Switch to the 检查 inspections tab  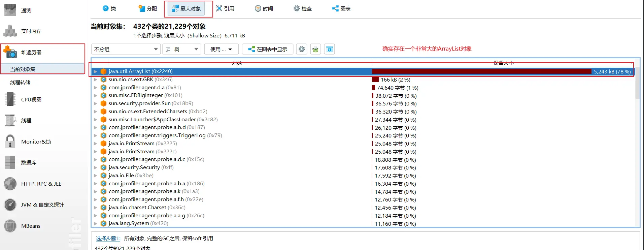coord(303,8)
